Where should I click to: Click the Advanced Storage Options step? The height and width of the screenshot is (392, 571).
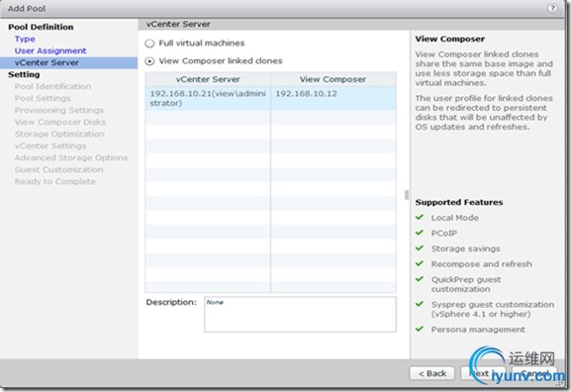pos(71,157)
